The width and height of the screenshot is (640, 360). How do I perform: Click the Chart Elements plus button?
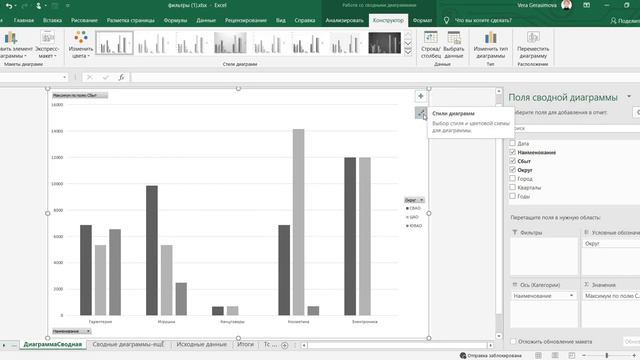[x=420, y=96]
